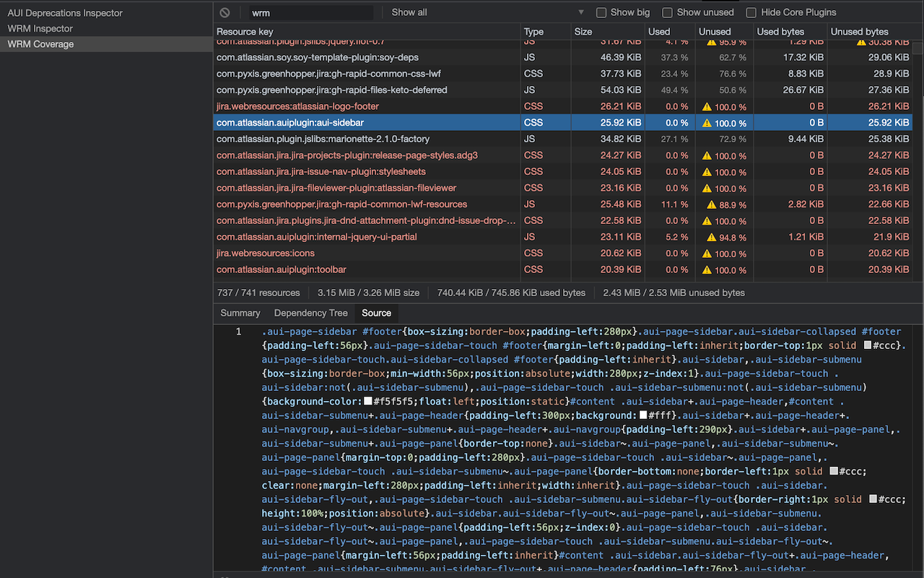Select the jira-dnd-attachment-plugin row

563,220
